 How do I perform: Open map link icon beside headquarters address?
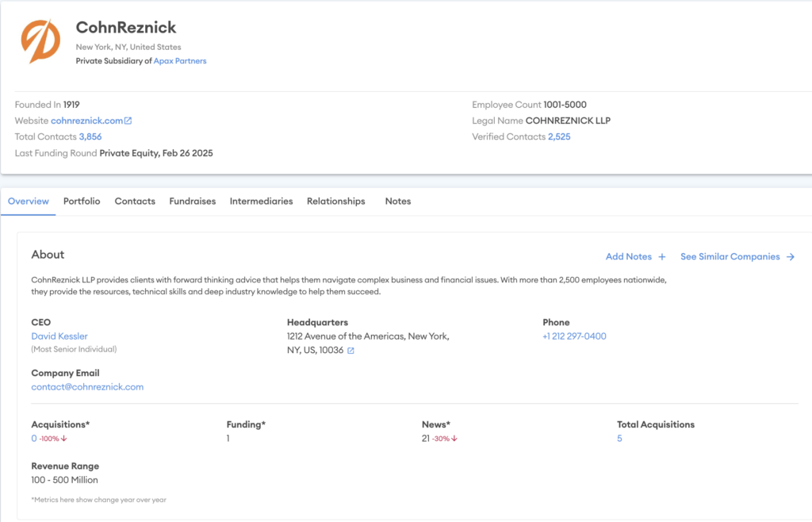[x=350, y=351]
